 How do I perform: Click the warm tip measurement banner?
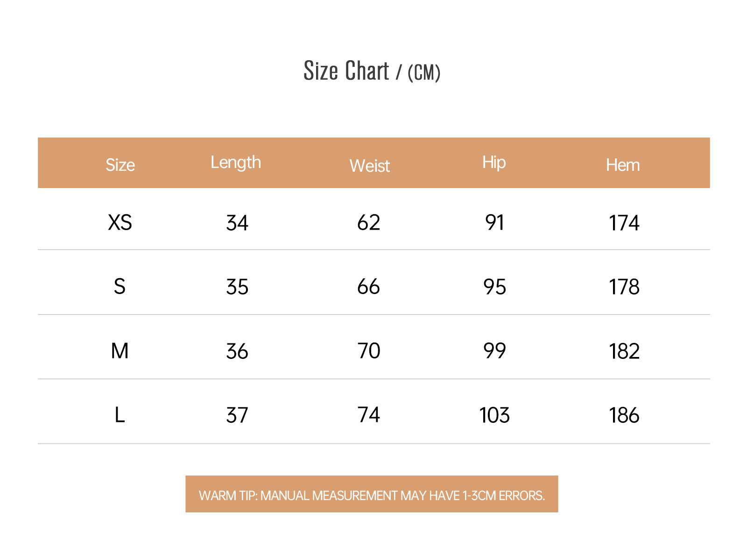pyautogui.click(x=372, y=495)
